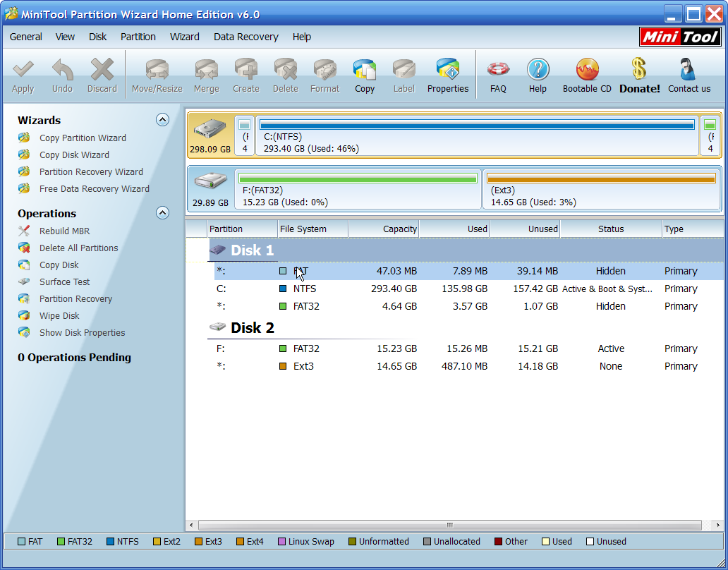This screenshot has width=728, height=570.
Task: Click the Delete partition toolbar icon
Action: click(286, 76)
